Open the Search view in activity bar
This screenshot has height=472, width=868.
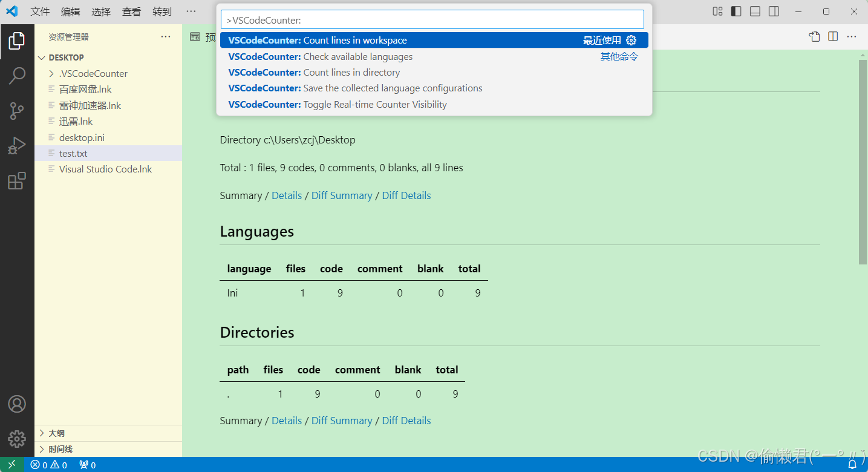(17, 76)
